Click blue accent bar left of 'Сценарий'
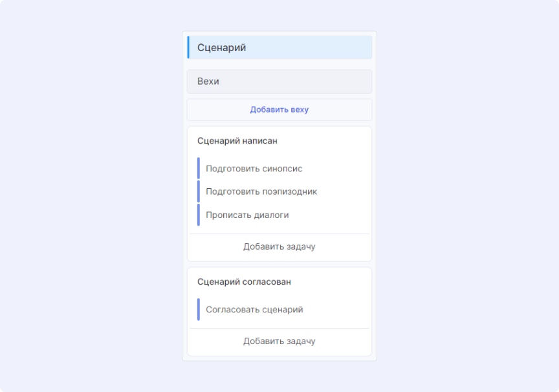Image resolution: width=559 pixels, height=392 pixels. (188, 48)
